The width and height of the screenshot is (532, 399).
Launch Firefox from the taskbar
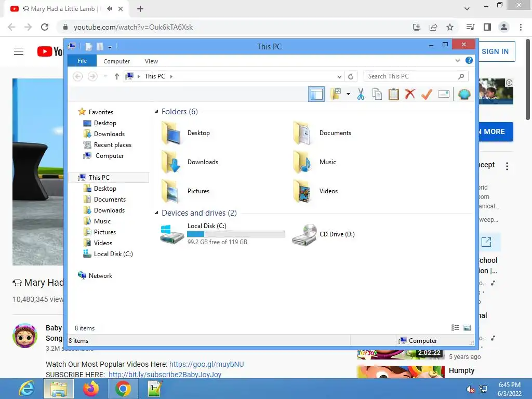coord(90,389)
